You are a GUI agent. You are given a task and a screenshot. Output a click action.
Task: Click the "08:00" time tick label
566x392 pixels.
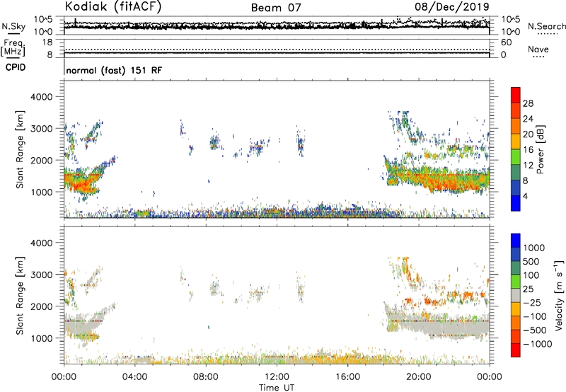click(x=205, y=377)
